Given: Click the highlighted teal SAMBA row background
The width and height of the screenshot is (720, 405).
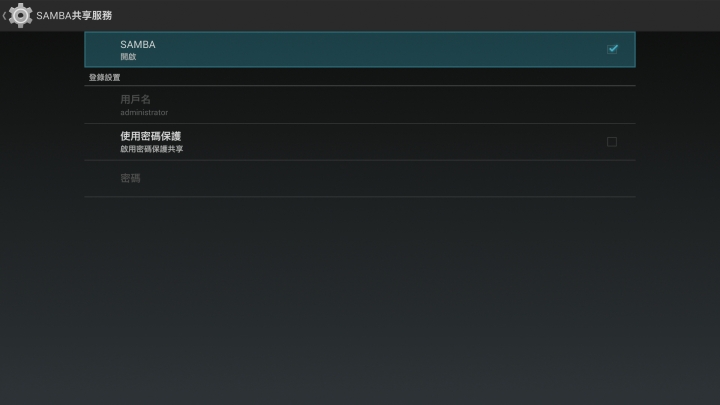Looking at the screenshot, I should [x=360, y=50].
